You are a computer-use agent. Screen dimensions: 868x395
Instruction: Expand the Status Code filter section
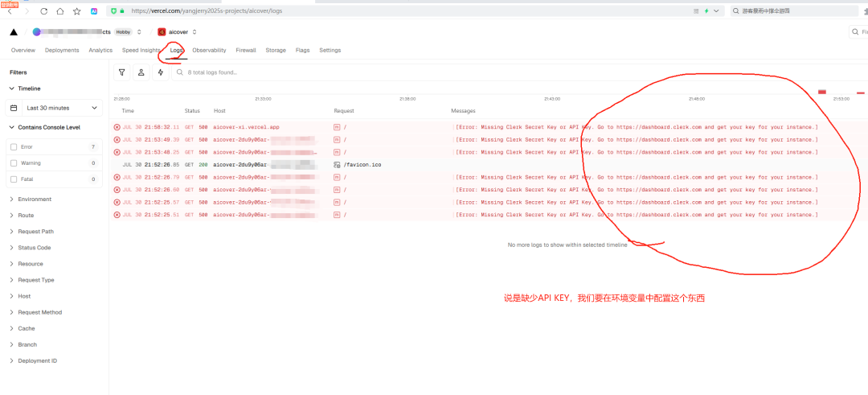click(35, 248)
